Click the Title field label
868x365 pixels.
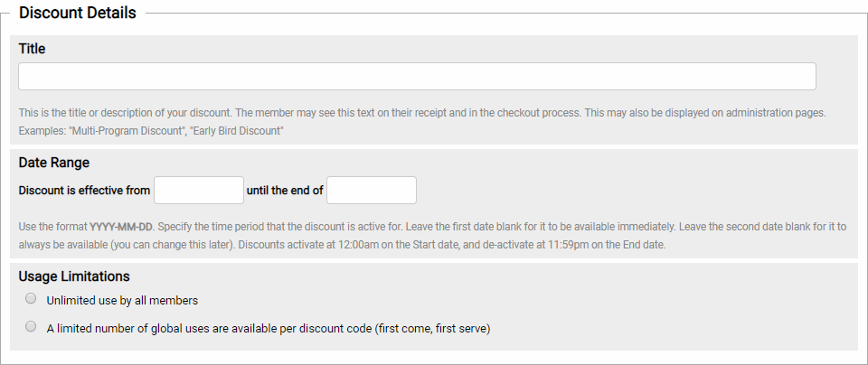(32, 49)
